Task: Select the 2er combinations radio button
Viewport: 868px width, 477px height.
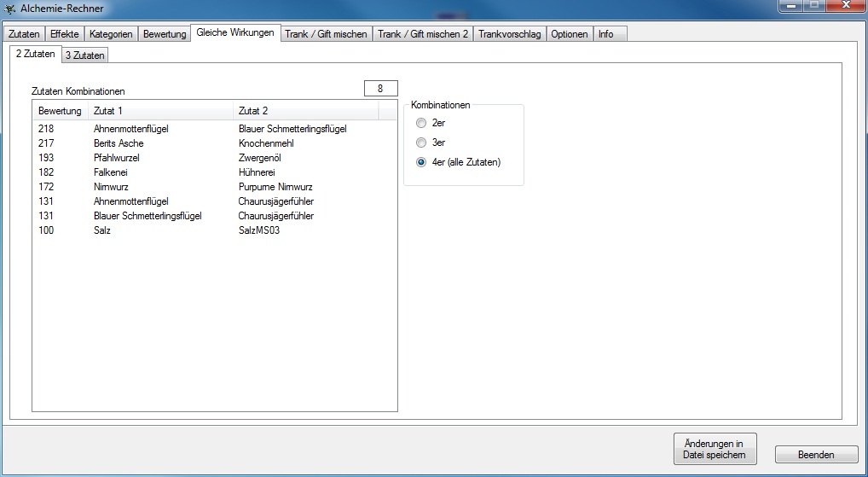Action: [421, 123]
